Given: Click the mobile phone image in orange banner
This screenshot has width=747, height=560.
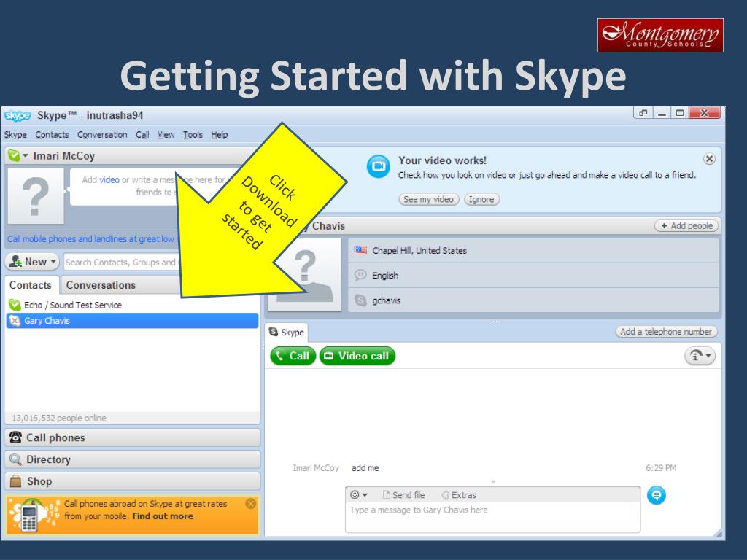Looking at the screenshot, I should coord(29,517).
